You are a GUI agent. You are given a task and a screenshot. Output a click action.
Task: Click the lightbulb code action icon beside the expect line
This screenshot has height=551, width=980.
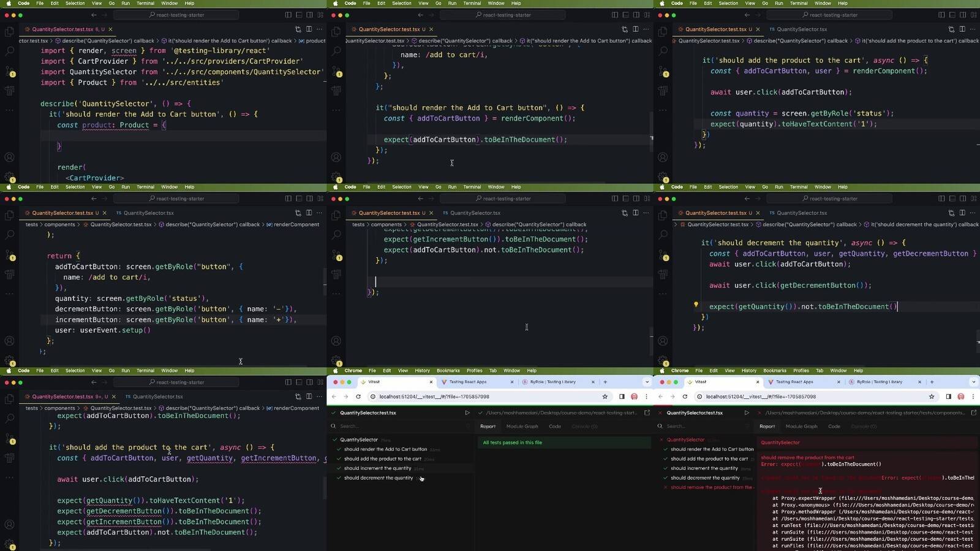(696, 305)
